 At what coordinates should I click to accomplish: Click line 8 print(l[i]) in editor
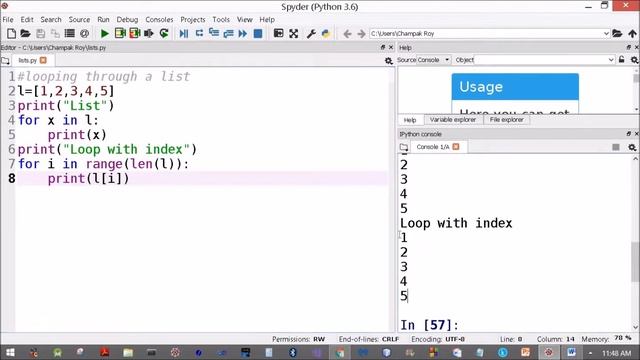pyautogui.click(x=88, y=178)
